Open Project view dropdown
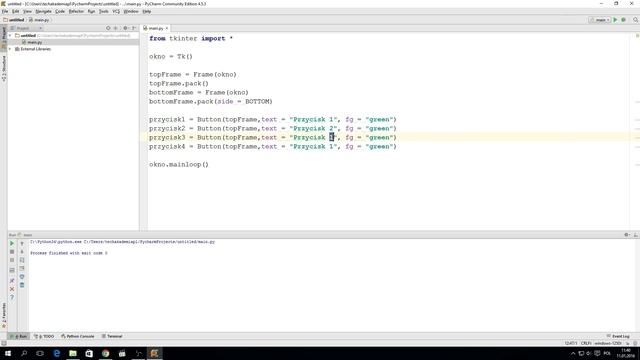Viewport: 640px width, 360px height. (26, 28)
